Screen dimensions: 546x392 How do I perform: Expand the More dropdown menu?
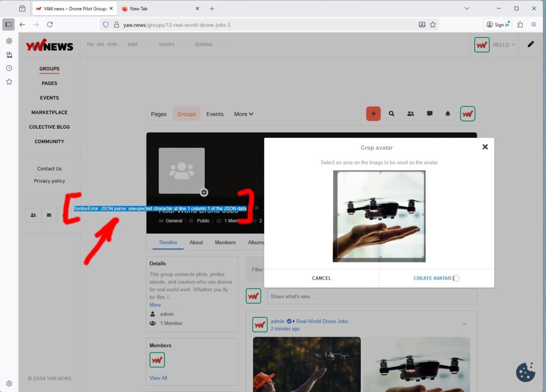[244, 114]
